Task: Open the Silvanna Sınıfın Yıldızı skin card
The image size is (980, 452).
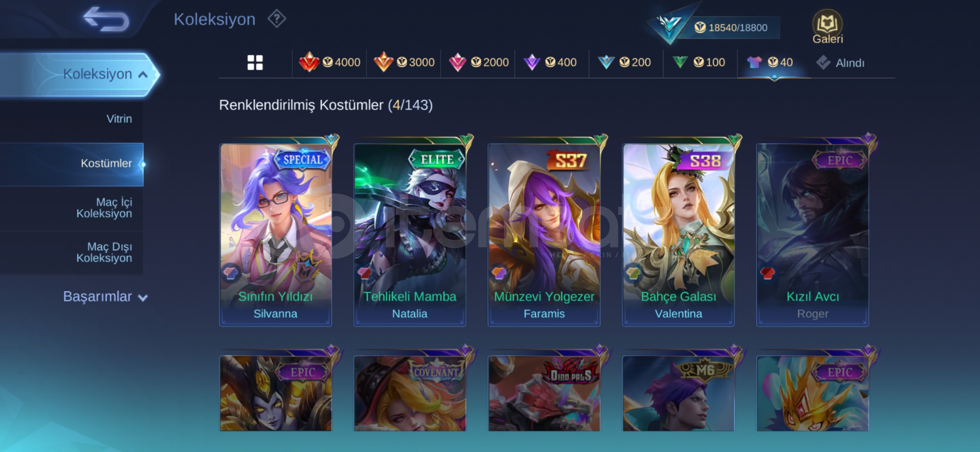Action: click(276, 235)
